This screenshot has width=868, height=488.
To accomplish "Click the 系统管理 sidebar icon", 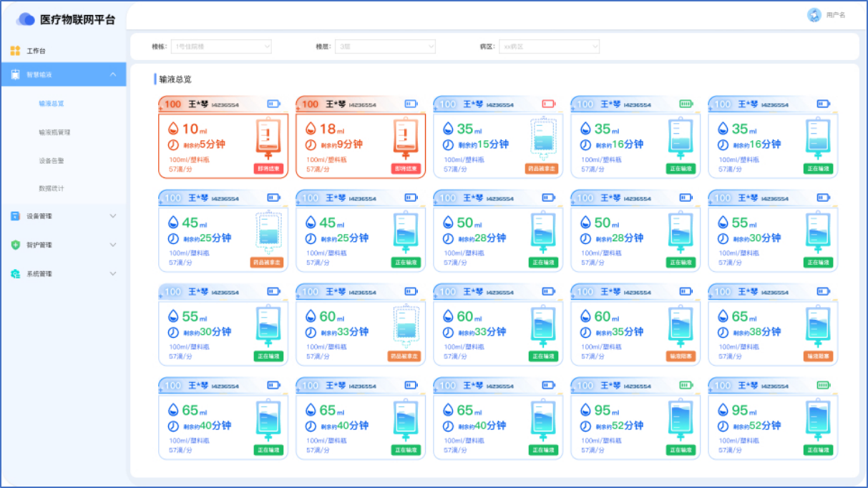I will [x=15, y=274].
